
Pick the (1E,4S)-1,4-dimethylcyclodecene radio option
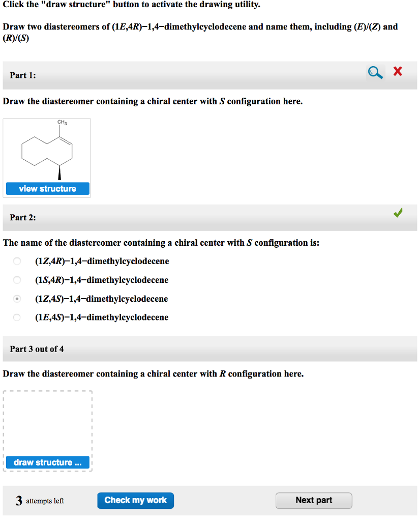[17, 317]
